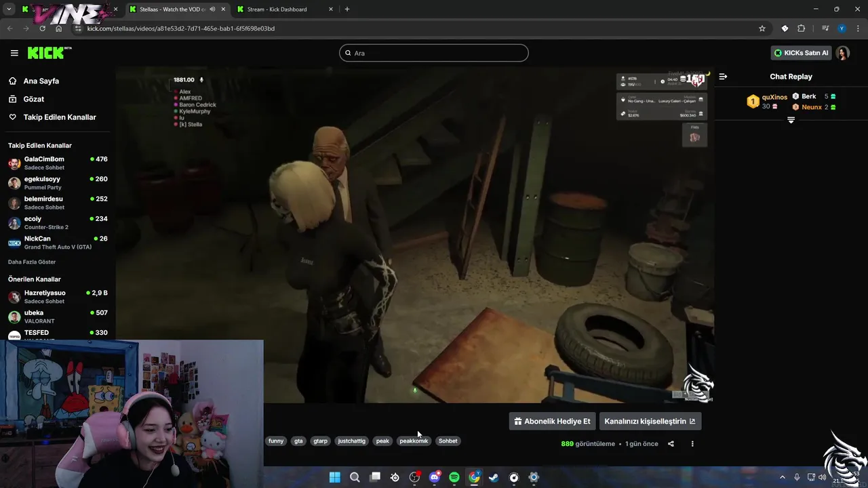Open Discord from the taskbar
The image size is (868, 488).
[x=435, y=477]
